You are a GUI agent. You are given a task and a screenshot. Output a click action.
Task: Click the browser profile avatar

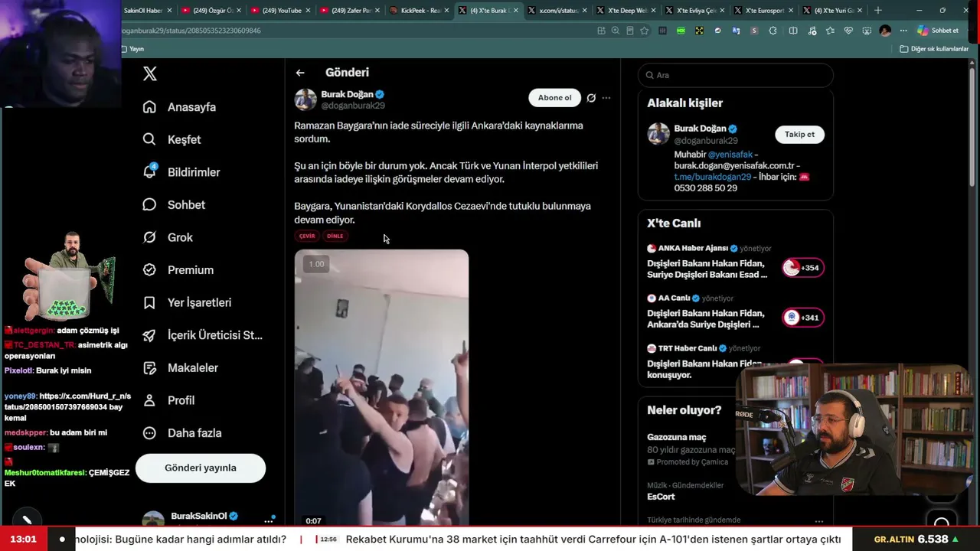885,31
